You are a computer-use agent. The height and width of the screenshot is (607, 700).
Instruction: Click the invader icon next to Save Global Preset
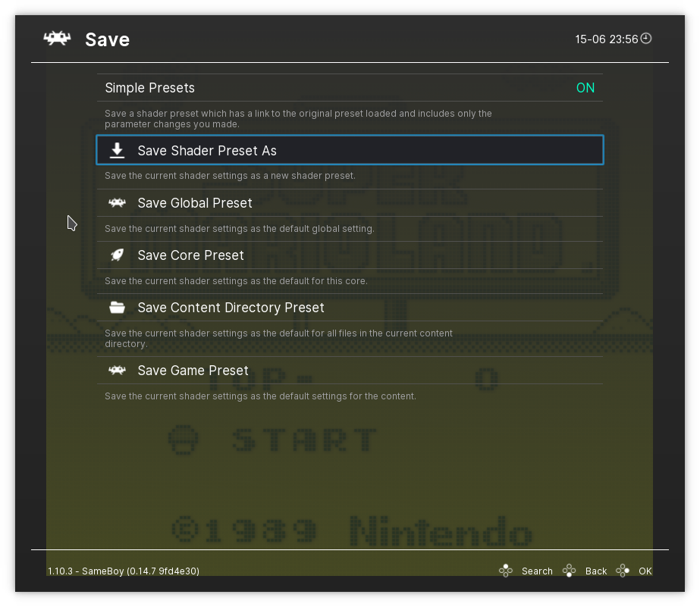(117, 203)
